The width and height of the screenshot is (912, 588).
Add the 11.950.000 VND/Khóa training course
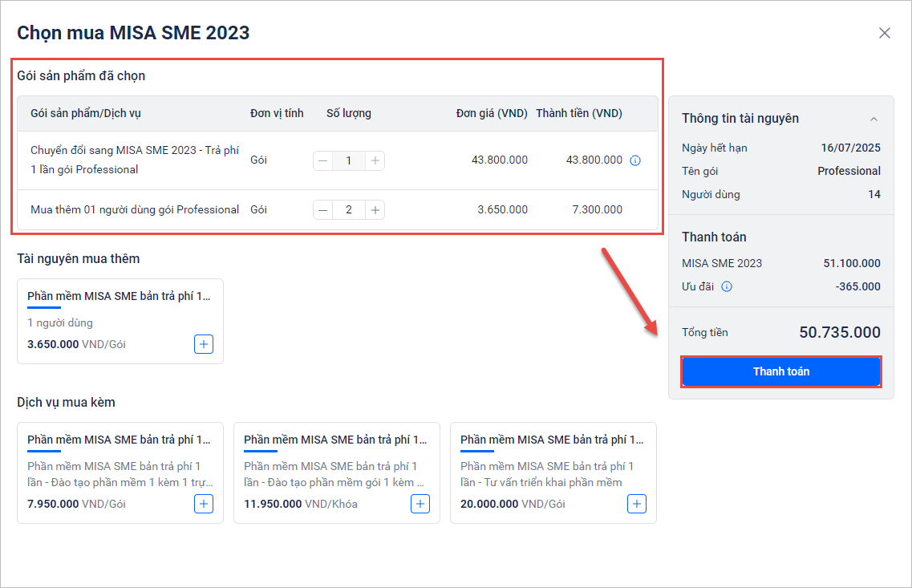[420, 504]
